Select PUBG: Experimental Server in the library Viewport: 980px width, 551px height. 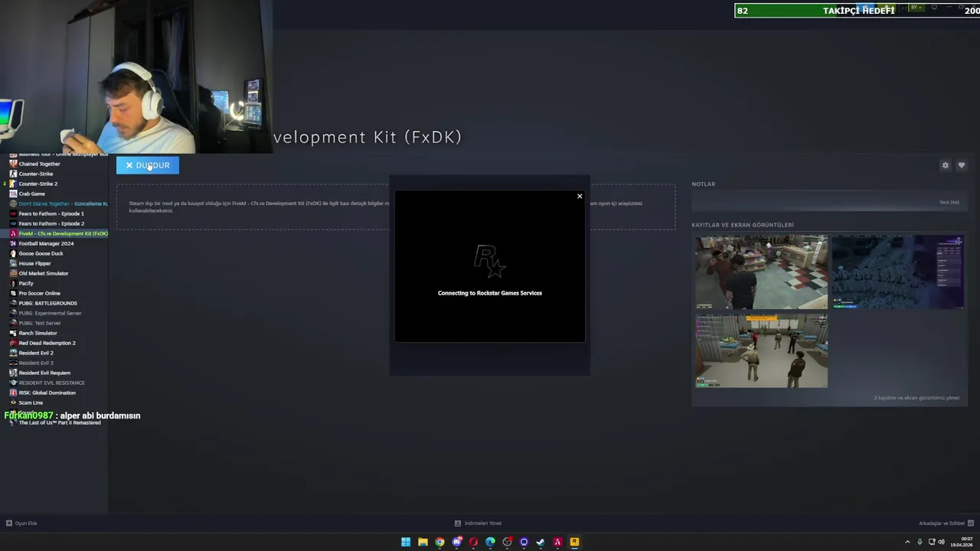(50, 313)
